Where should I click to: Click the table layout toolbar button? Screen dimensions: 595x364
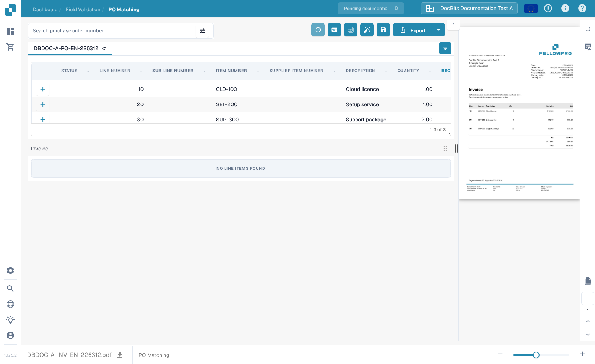351,30
